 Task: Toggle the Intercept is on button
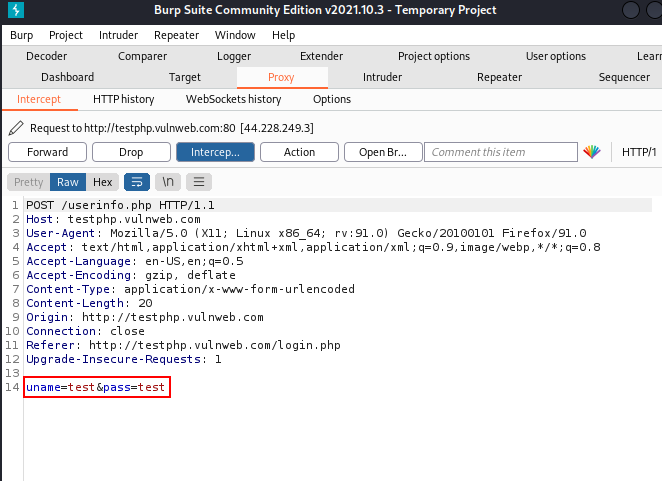(215, 152)
